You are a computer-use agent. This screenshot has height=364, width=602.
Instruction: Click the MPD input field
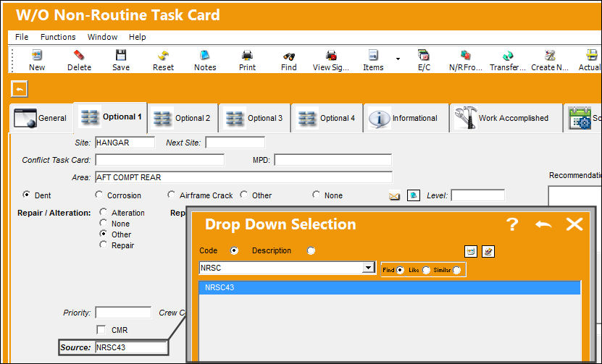tap(333, 160)
